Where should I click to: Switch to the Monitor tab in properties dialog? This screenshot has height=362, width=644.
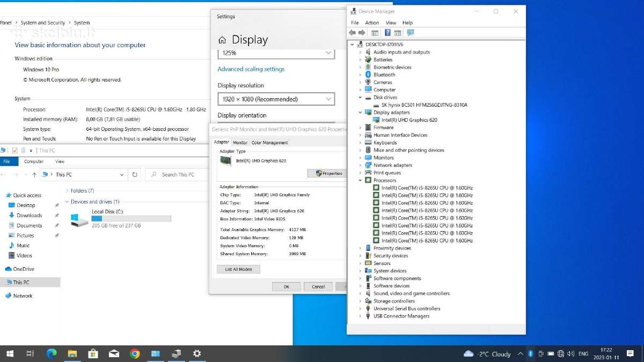[240, 143]
